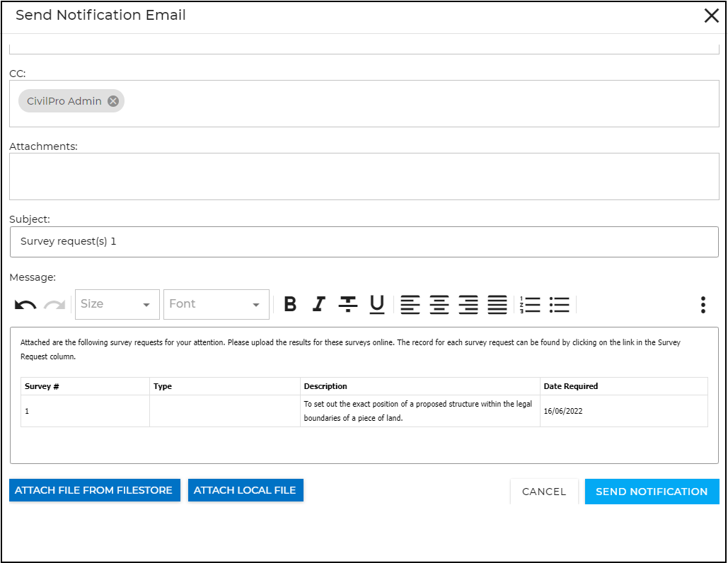The height and width of the screenshot is (563, 728).
Task: Open the three-dot more options menu
Action: pos(703,304)
